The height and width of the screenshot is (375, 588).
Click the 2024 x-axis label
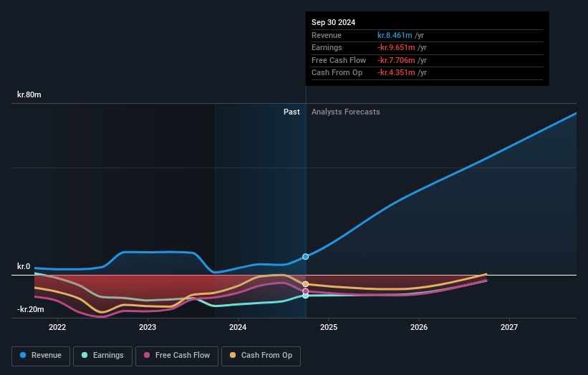pyautogui.click(x=238, y=328)
